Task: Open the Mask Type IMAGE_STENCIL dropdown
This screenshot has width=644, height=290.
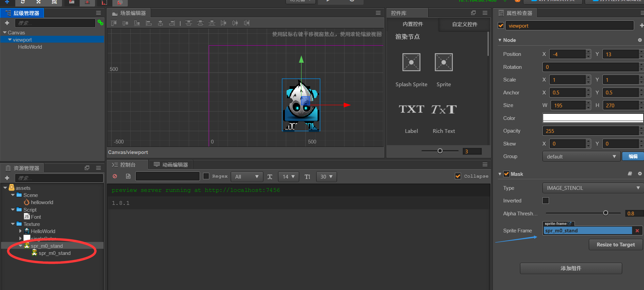Action: (x=593, y=188)
